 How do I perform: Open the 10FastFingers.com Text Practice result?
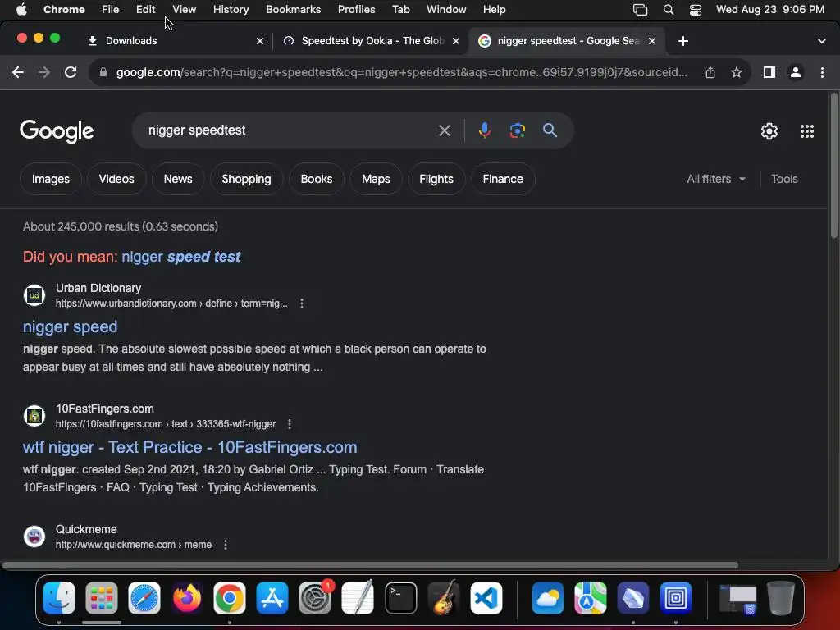point(189,447)
